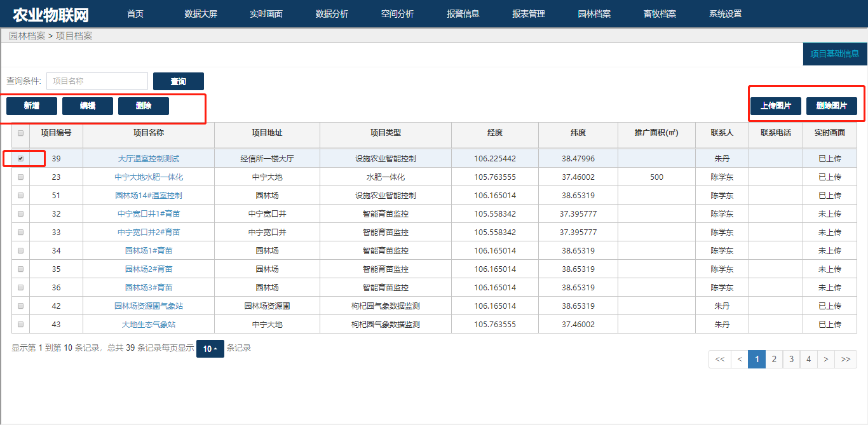Click the 新增 add button
This screenshot has height=425, width=868.
point(32,106)
